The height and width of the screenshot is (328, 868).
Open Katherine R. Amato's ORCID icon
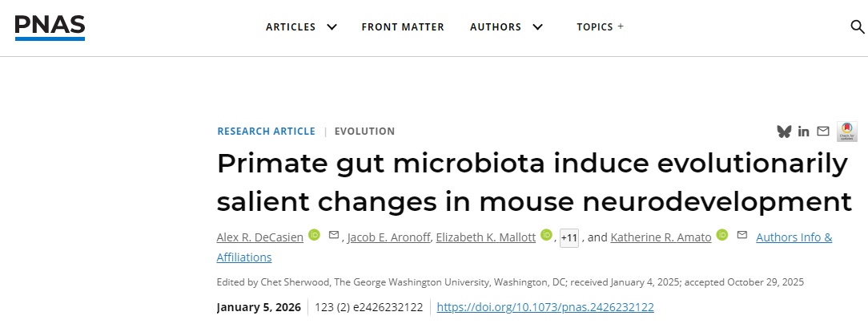coord(721,236)
